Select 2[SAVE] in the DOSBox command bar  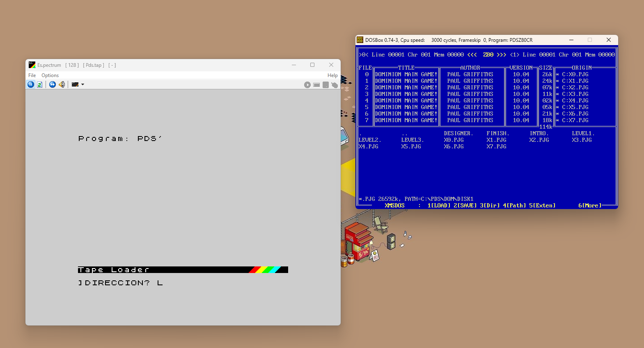tap(465, 205)
